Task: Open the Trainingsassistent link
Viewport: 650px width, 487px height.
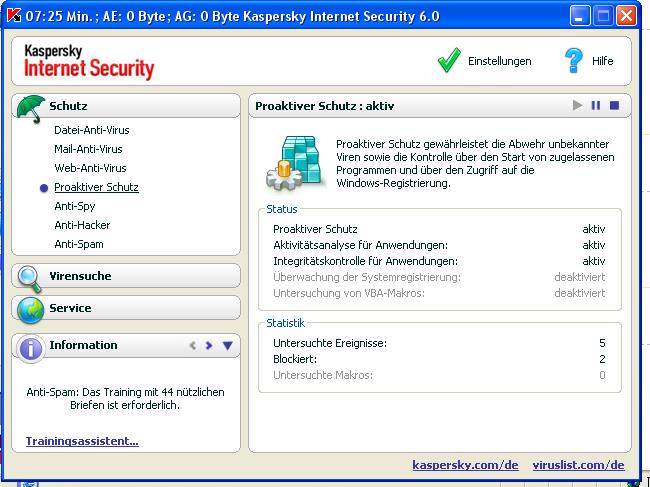Action: [82, 440]
